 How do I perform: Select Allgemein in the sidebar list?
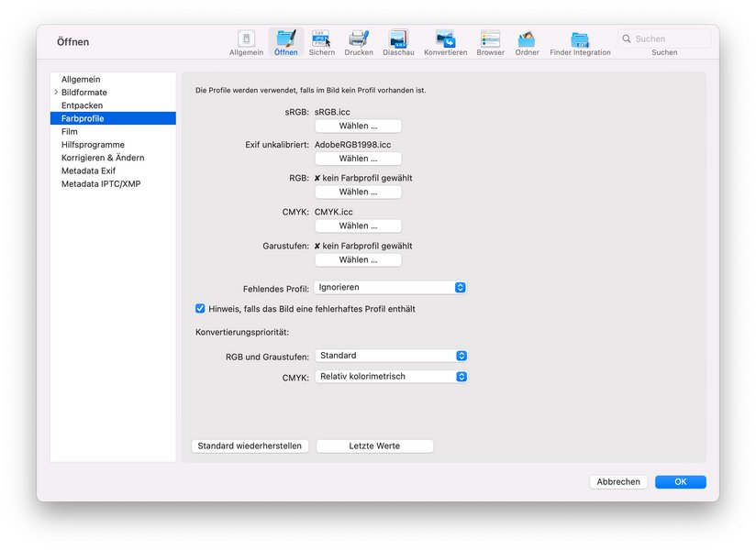point(113,79)
